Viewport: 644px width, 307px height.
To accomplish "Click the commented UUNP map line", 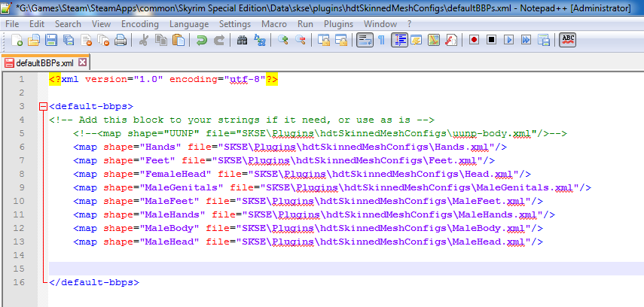I will click(x=320, y=133).
